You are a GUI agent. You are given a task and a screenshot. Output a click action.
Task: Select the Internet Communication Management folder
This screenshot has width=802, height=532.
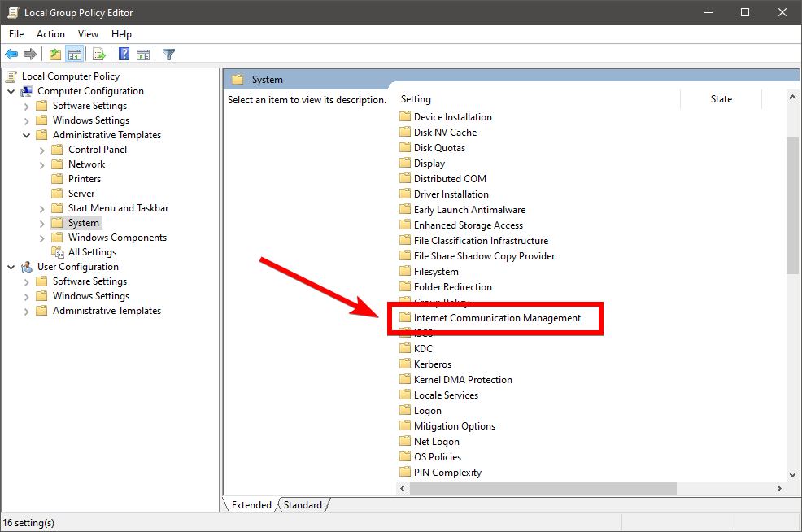point(497,318)
